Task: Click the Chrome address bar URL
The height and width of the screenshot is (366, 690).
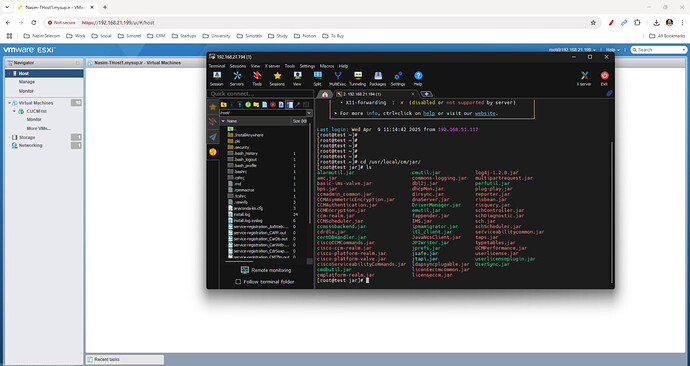Action: (x=118, y=22)
